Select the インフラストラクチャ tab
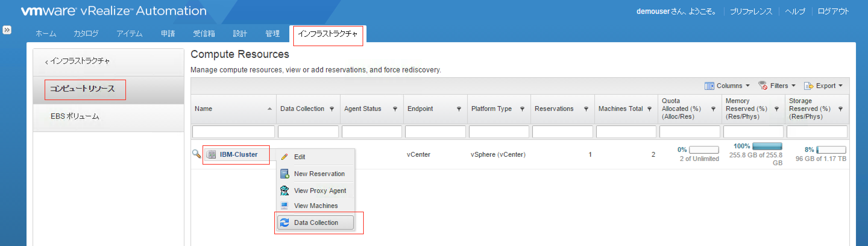This screenshot has height=246, width=868. click(x=328, y=34)
